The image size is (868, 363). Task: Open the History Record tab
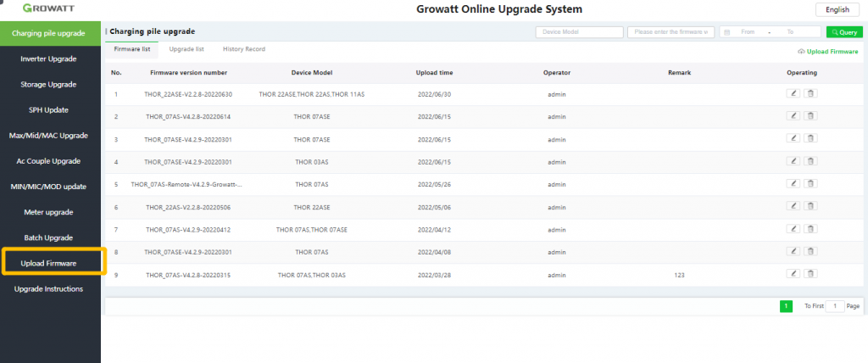244,49
